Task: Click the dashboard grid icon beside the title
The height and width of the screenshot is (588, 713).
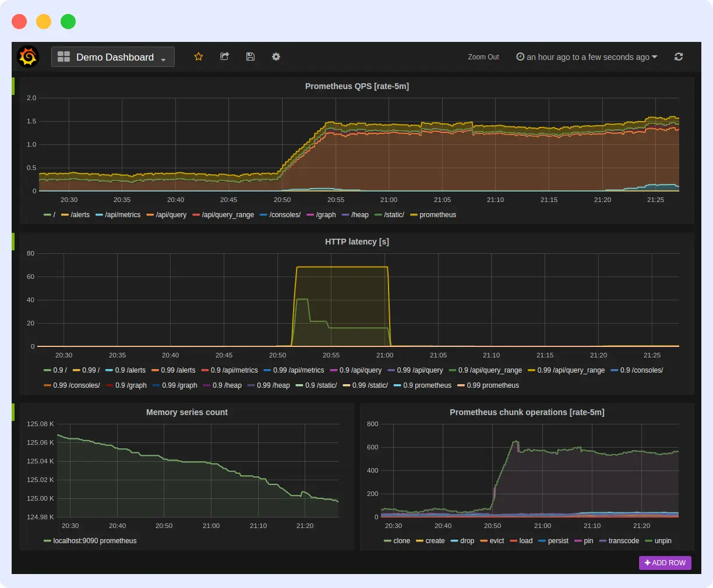Action: pos(64,56)
